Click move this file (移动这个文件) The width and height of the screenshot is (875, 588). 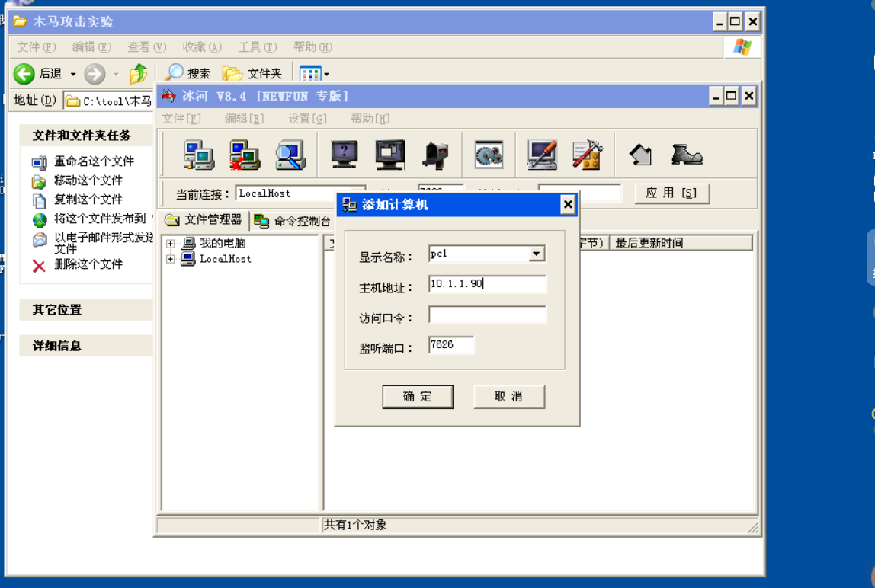(x=88, y=181)
